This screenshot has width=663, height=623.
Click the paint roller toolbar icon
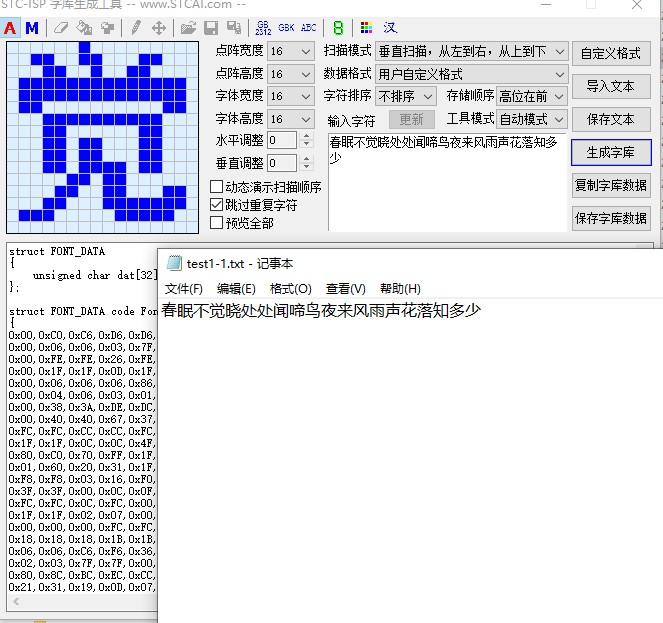[x=107, y=28]
